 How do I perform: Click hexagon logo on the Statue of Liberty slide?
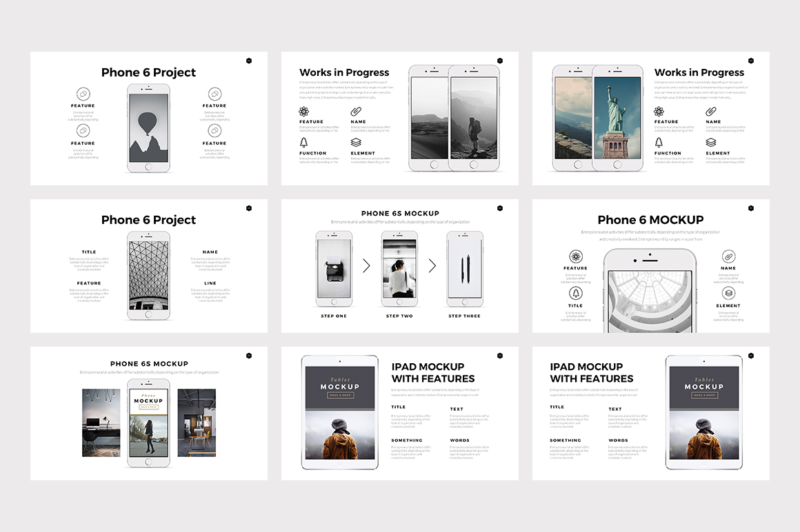coord(751,61)
